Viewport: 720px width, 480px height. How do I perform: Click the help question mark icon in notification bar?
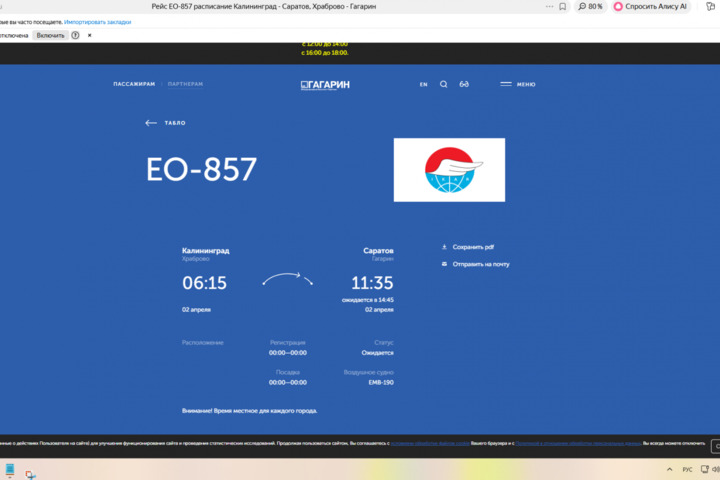tap(76, 35)
